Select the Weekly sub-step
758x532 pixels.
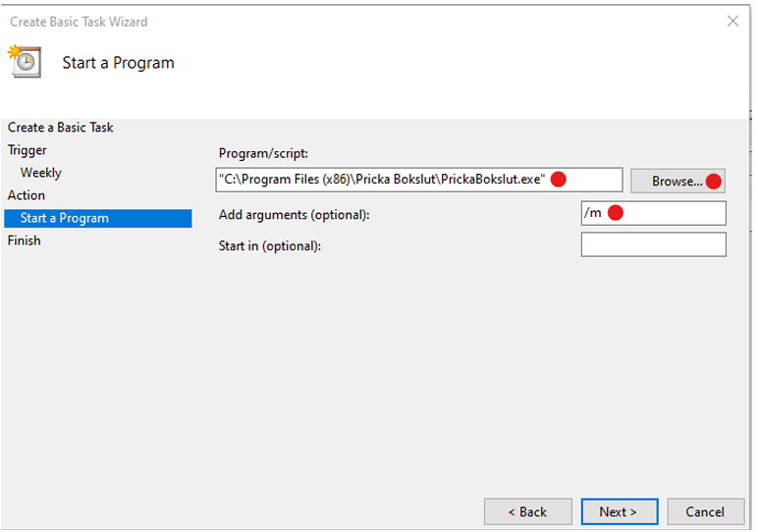point(41,173)
